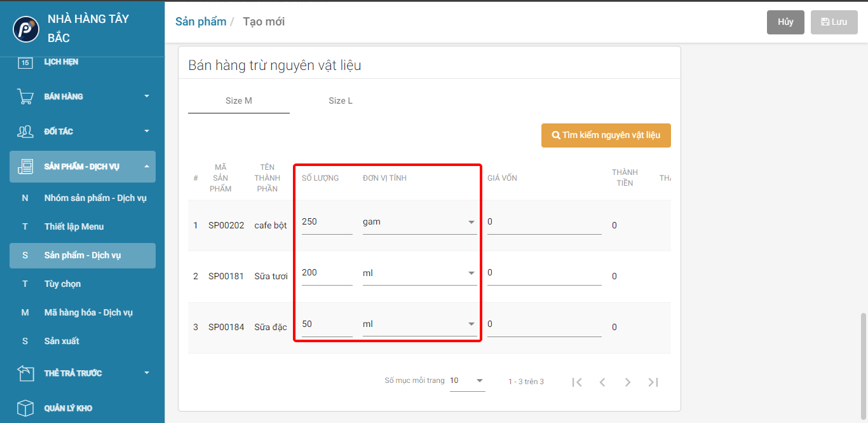
Task: Go to the first page icon
Action: tap(577, 382)
